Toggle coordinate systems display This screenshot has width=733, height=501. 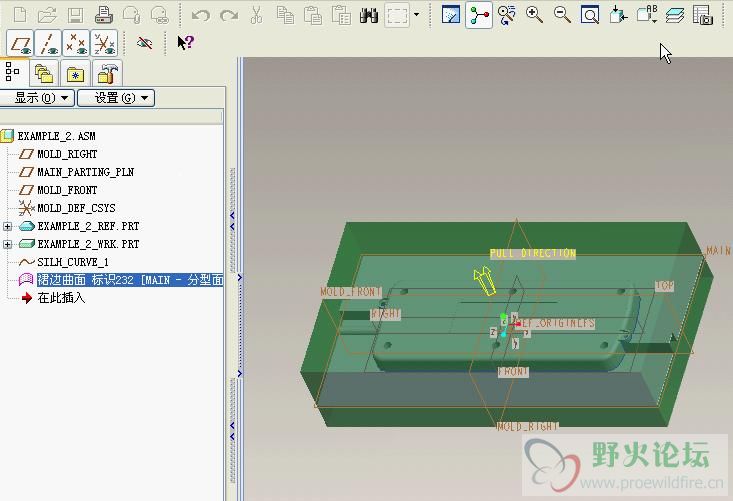click(104, 43)
